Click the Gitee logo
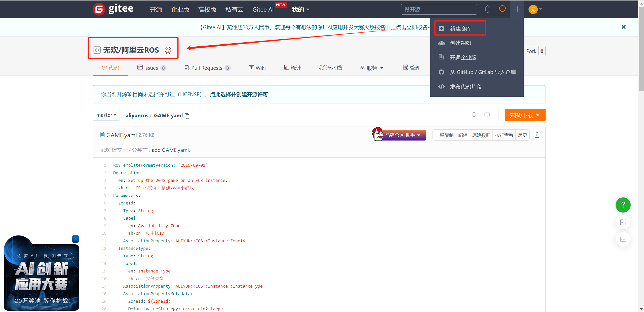 [113, 9]
